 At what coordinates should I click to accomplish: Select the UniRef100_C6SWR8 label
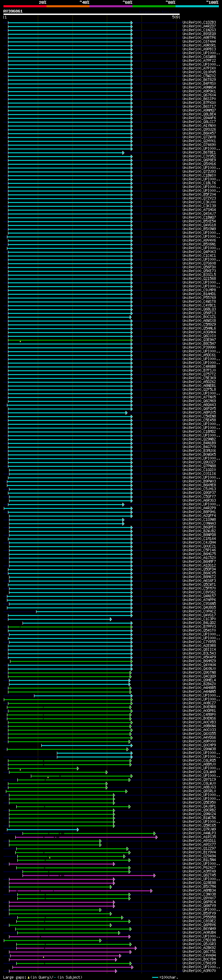199,57
